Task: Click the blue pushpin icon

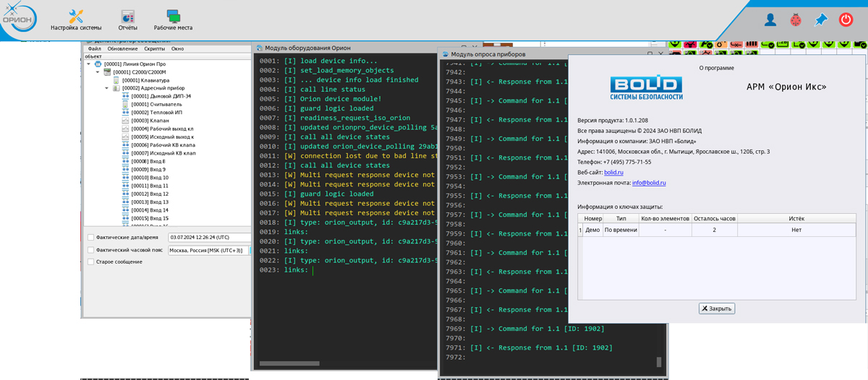Action: [820, 20]
